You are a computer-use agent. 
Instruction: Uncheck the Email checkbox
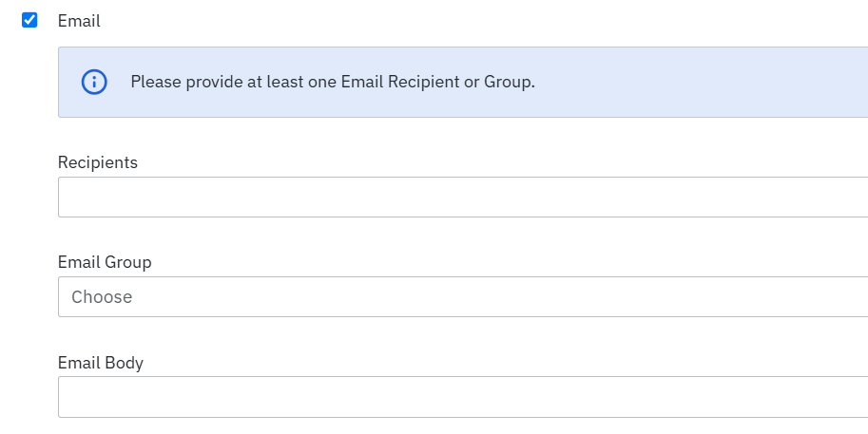tap(29, 20)
